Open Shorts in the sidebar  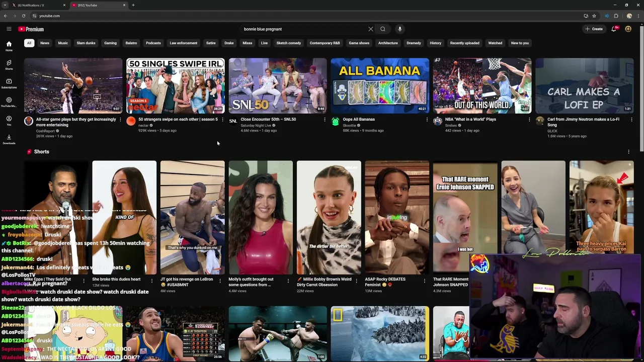(x=9, y=65)
